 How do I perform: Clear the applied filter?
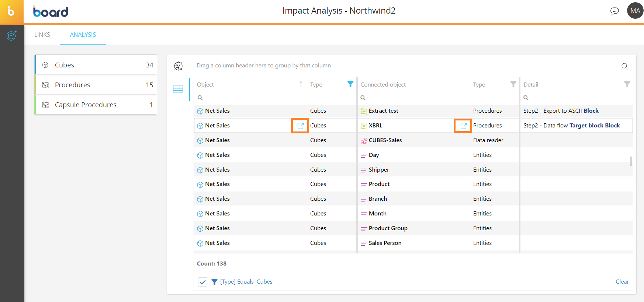(x=622, y=282)
